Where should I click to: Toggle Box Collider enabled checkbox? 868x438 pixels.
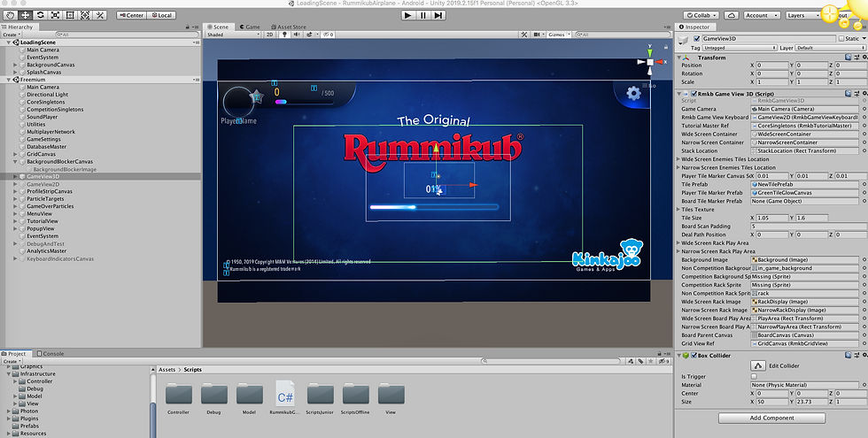(x=694, y=356)
